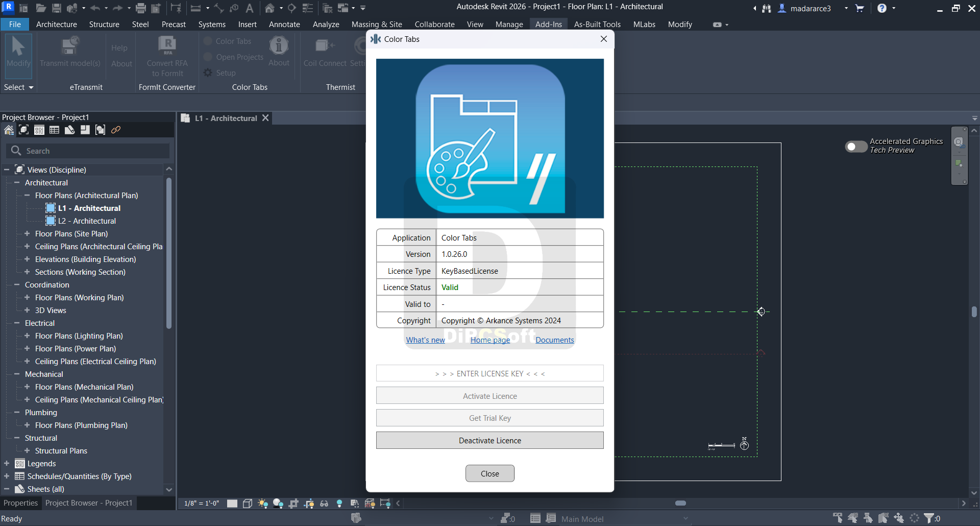Open the Architecture ribbon tab

[x=57, y=24]
